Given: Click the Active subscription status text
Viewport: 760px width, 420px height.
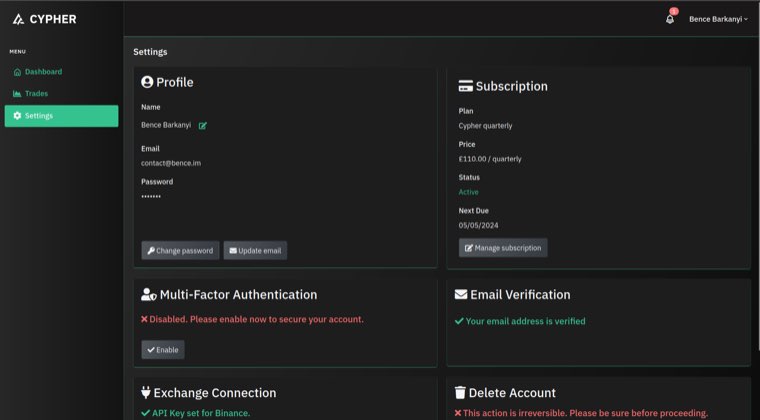Looking at the screenshot, I should coord(468,192).
